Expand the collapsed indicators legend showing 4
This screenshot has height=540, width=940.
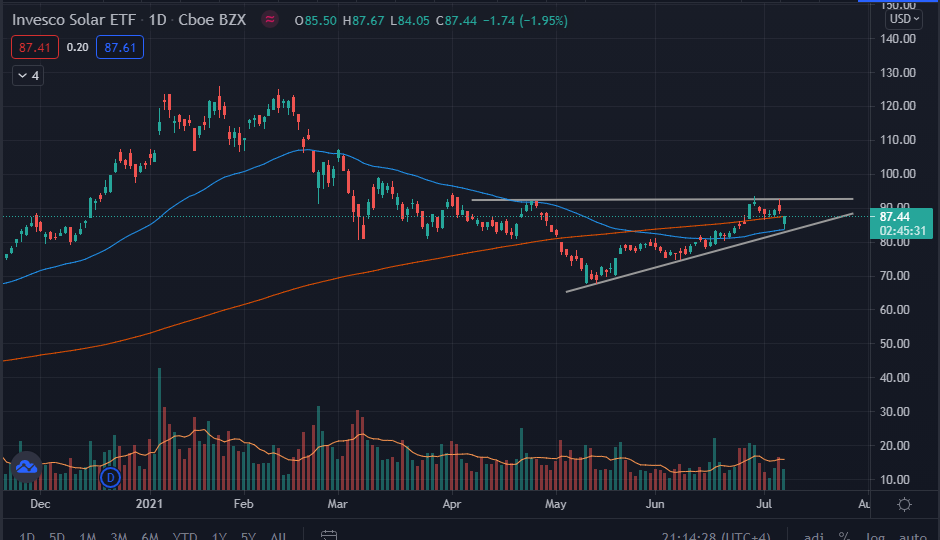pyautogui.click(x=28, y=76)
